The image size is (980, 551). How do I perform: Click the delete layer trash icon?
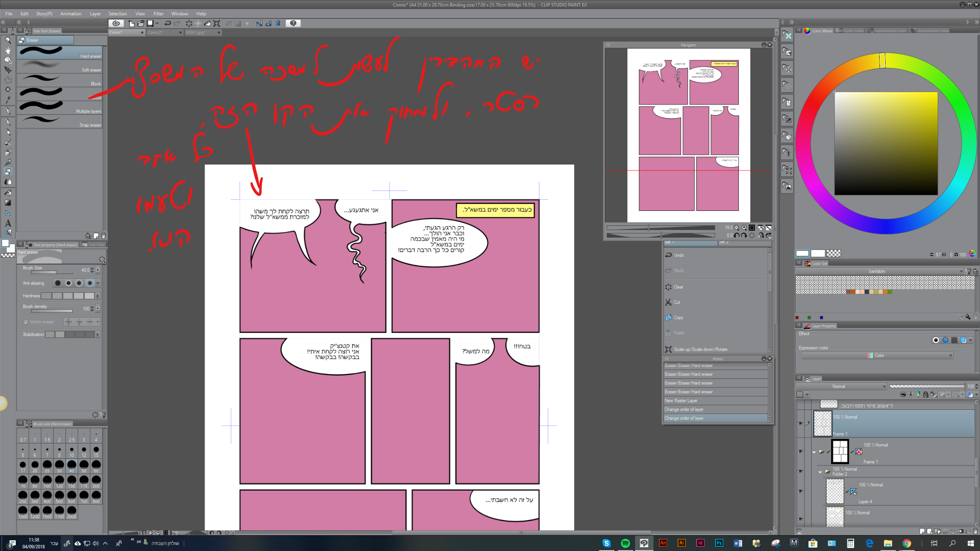(976, 531)
